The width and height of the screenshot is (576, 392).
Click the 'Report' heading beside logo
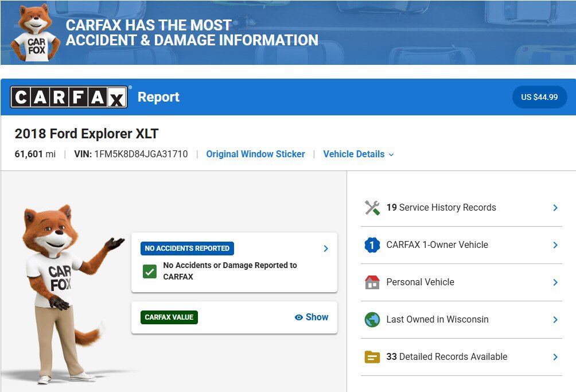coord(158,97)
